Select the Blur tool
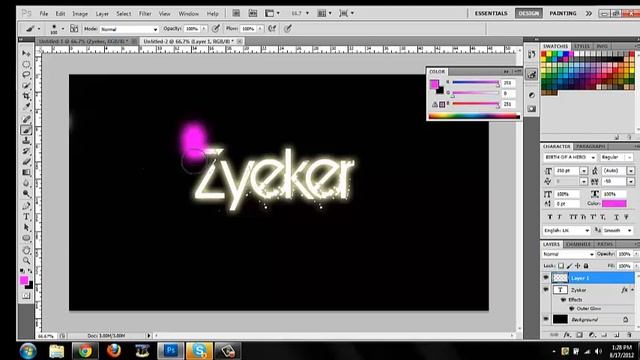Image resolution: width=640 pixels, height=360 pixels. point(26,183)
